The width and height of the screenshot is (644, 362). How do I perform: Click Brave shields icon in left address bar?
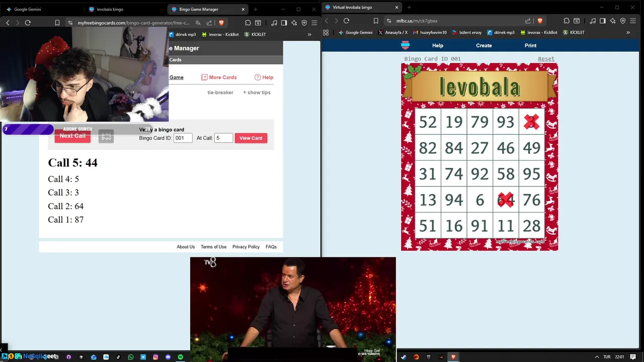point(221,23)
